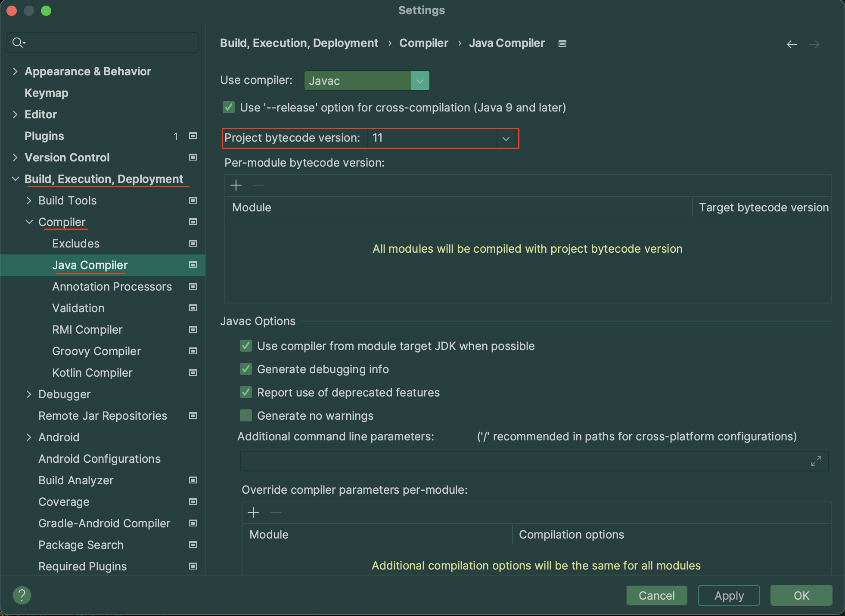
Task: Expand the Appearance & Behavior section
Action: pyautogui.click(x=16, y=71)
